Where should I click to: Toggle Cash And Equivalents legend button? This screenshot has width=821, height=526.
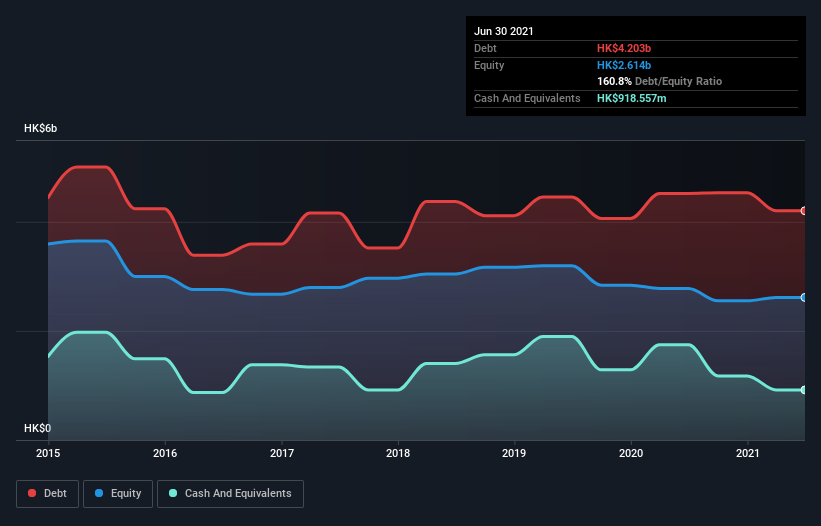click(230, 494)
